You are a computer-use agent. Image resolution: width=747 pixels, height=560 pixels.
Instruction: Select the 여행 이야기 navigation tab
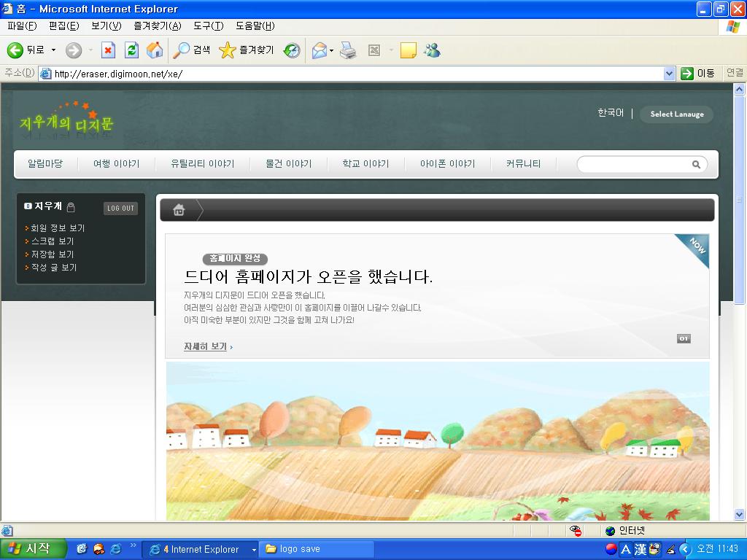coord(116,164)
